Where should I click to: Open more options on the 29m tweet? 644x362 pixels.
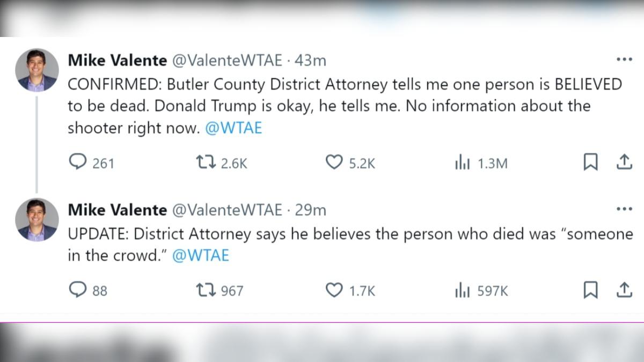(624, 209)
